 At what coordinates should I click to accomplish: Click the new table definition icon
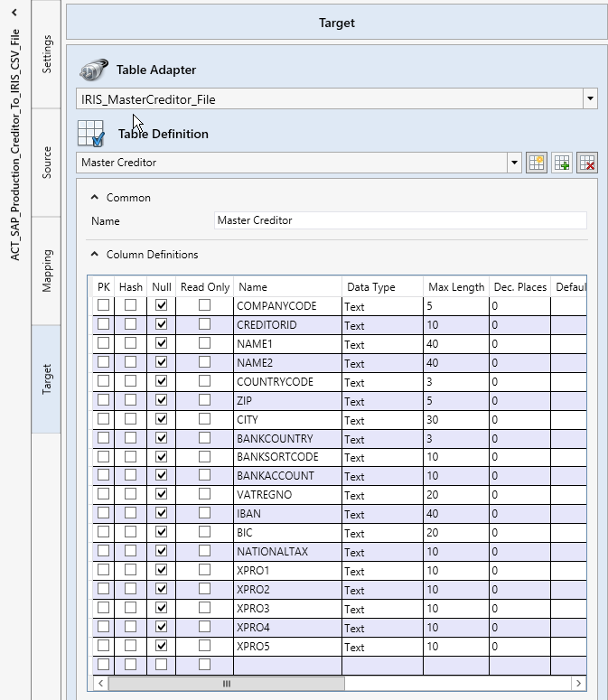(537, 163)
